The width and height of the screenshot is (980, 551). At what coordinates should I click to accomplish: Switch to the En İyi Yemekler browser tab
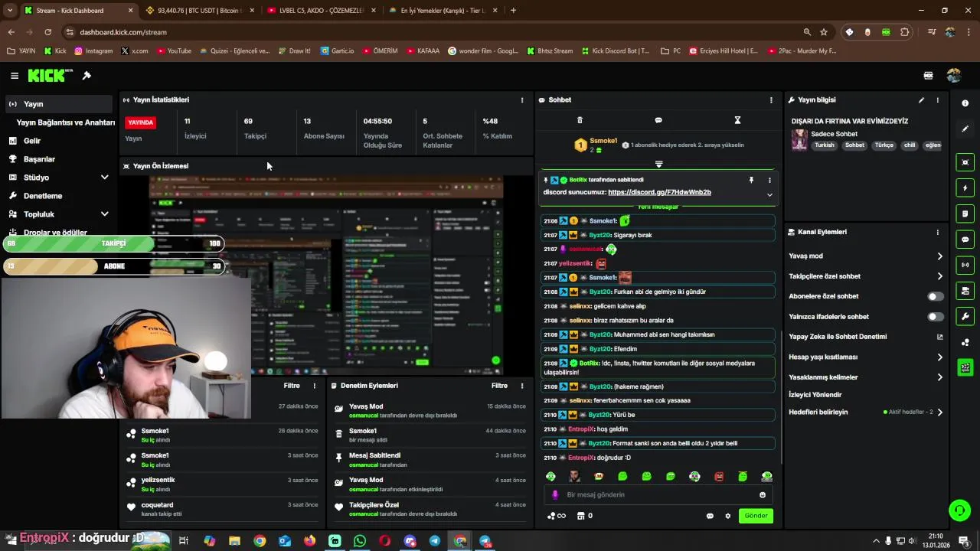(x=444, y=11)
